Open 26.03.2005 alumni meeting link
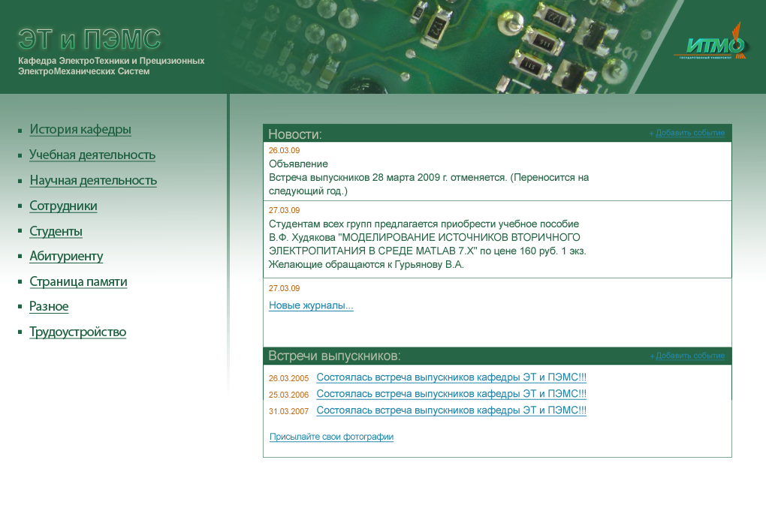Image resolution: width=766 pixels, height=532 pixels. coord(451,377)
